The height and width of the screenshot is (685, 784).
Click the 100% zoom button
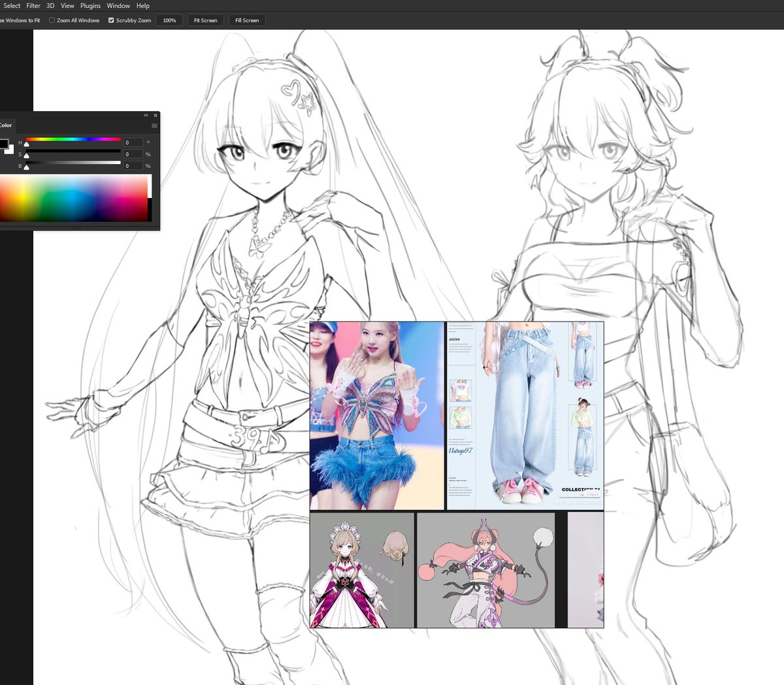[x=169, y=20]
